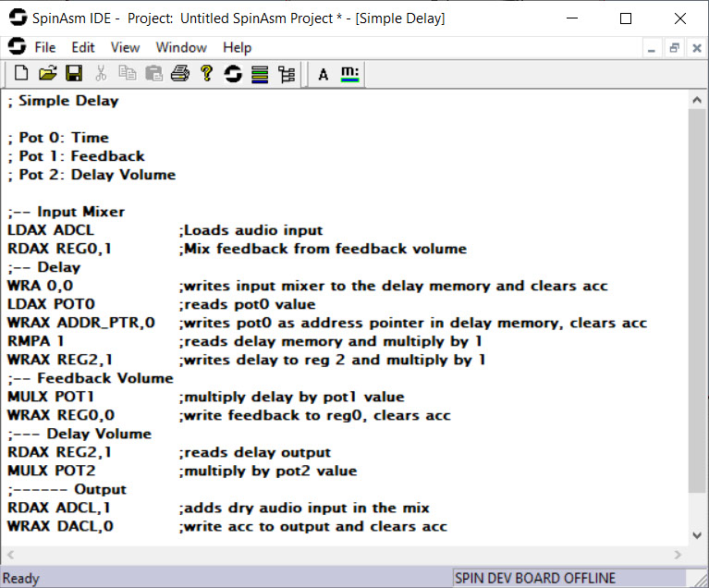The height and width of the screenshot is (588, 709).
Task: Open the File menu
Action: [x=44, y=47]
